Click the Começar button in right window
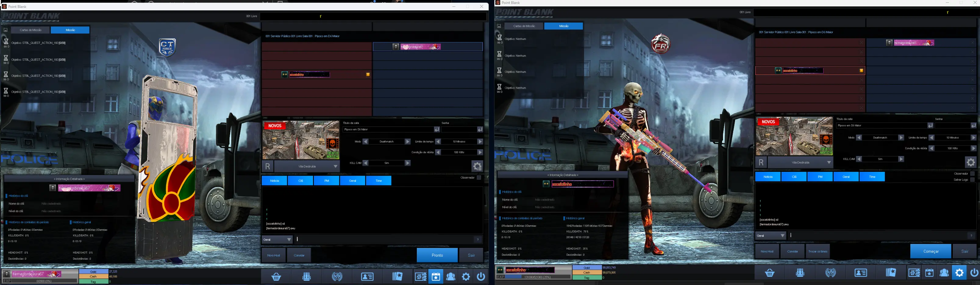This screenshot has width=980, height=285. 931,251
